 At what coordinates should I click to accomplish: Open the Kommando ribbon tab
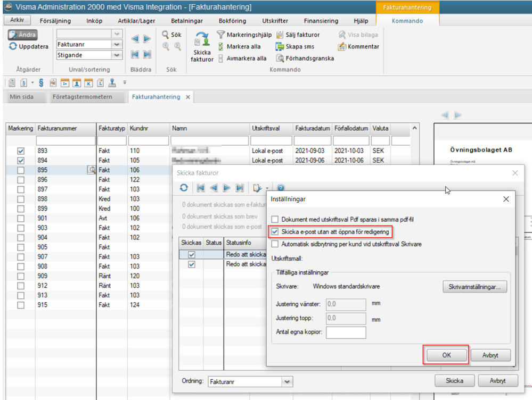click(407, 21)
